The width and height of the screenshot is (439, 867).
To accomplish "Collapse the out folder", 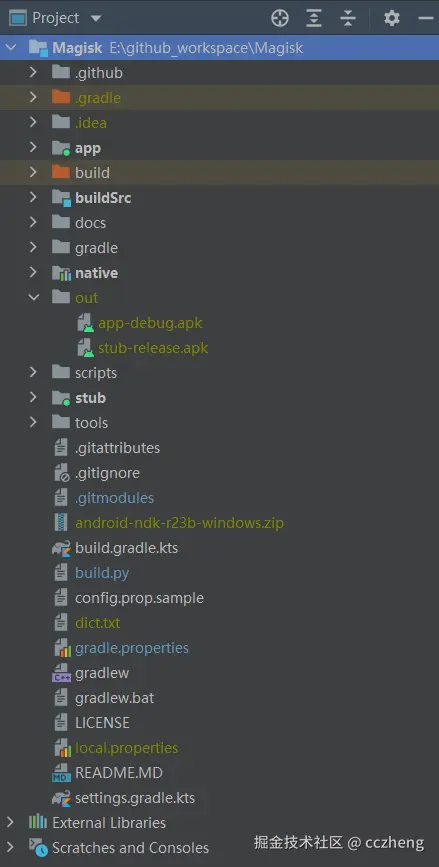I will [x=34, y=297].
